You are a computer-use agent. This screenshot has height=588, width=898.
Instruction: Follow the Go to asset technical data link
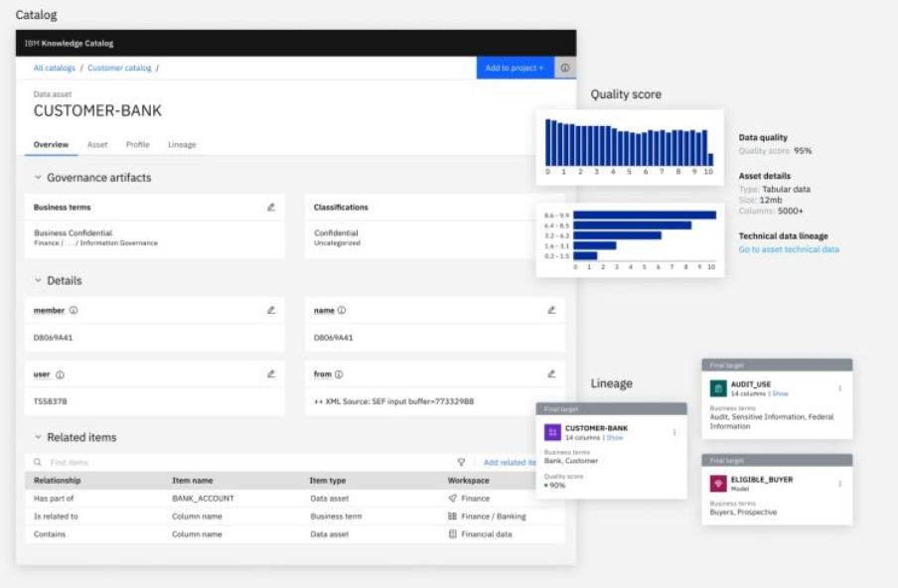(789, 249)
